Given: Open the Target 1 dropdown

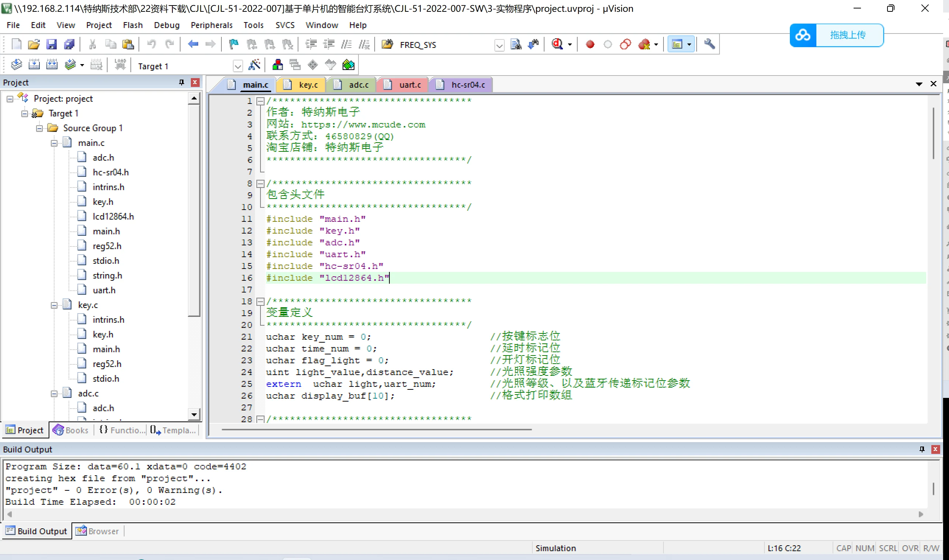Looking at the screenshot, I should click(x=238, y=66).
